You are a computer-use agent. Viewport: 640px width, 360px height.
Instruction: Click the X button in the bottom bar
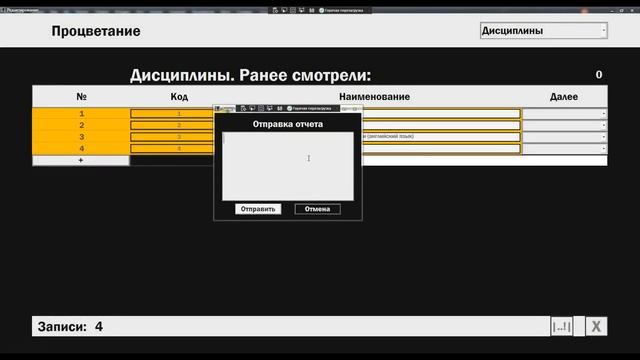pyautogui.click(x=596, y=326)
